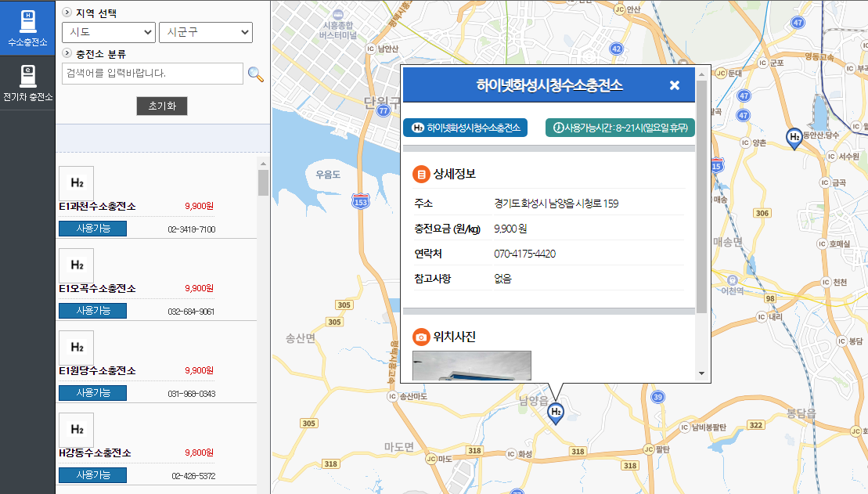This screenshot has width=868, height=494.
Task: Click the 상세정보 section icon in the popup
Action: 419,174
